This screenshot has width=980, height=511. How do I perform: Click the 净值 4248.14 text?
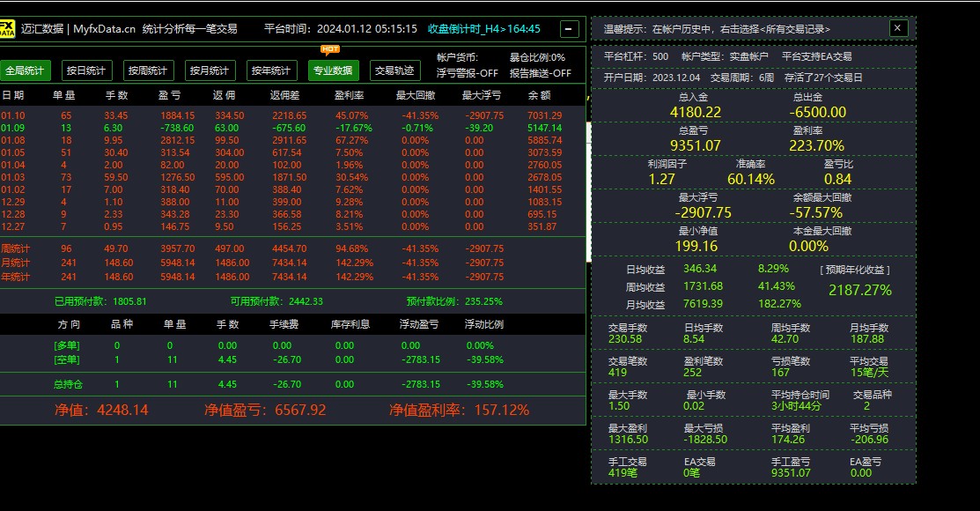tap(101, 411)
